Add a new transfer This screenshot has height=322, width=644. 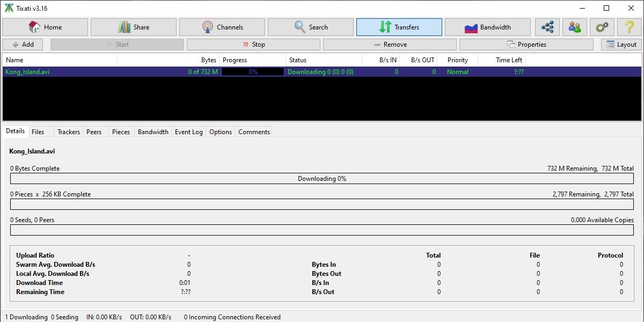click(23, 44)
